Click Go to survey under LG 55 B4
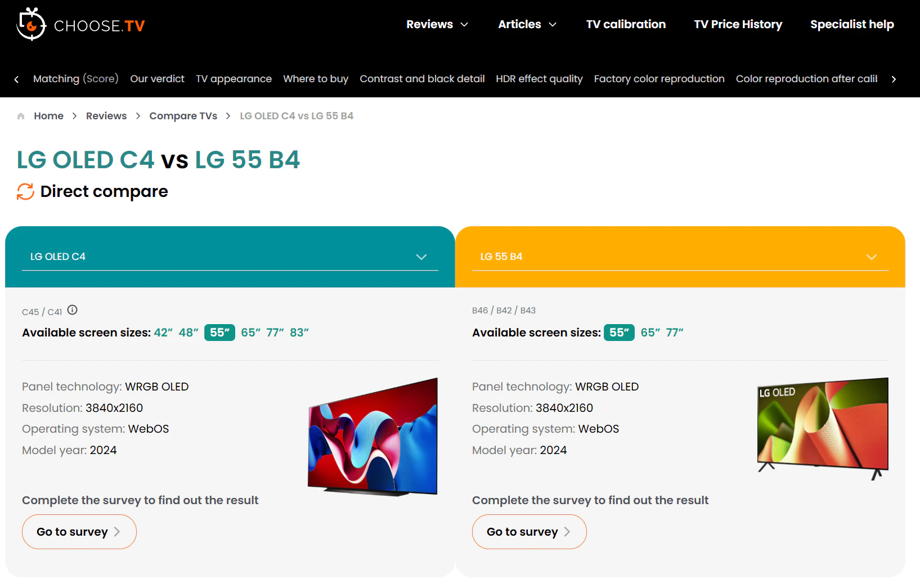The height and width of the screenshot is (588, 920). click(529, 532)
